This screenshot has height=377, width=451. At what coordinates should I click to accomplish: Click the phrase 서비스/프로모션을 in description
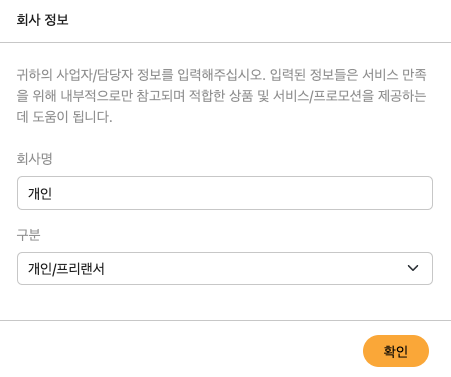324,96
